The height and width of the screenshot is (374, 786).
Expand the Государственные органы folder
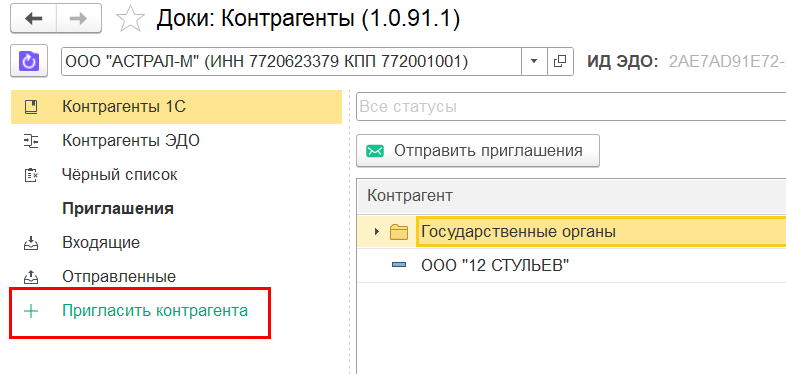376,232
